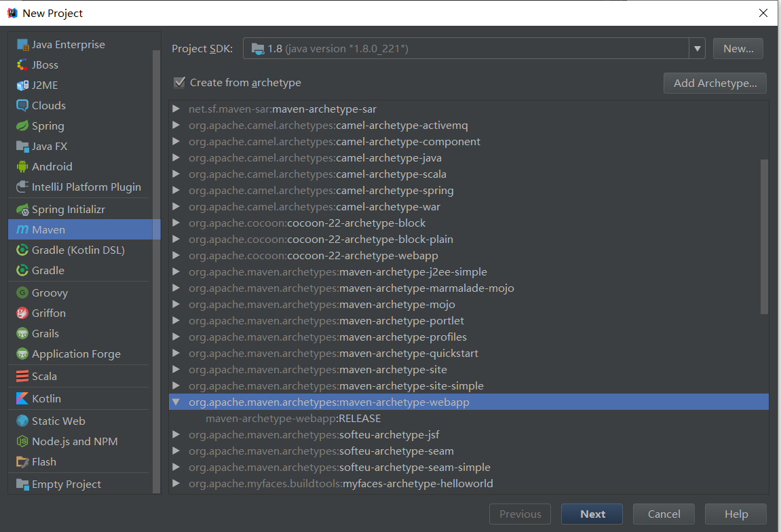Select maven-archetype-profiles row

click(x=468, y=337)
